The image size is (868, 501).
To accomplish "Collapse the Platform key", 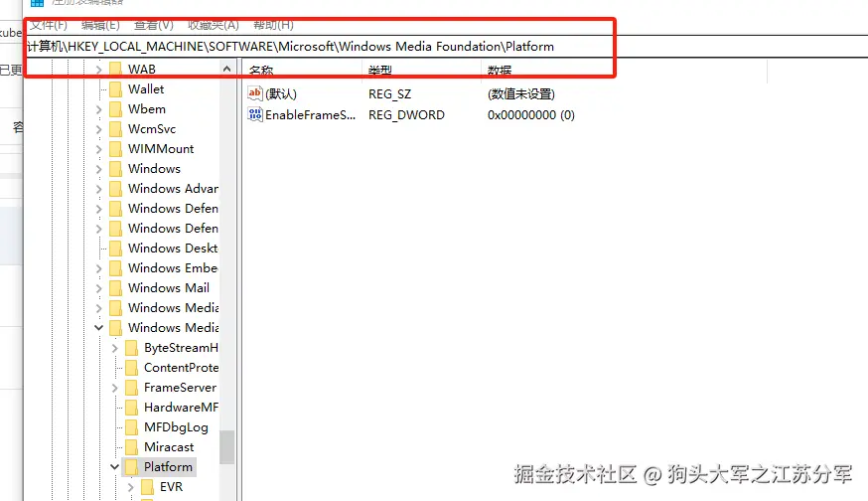I will pos(115,467).
